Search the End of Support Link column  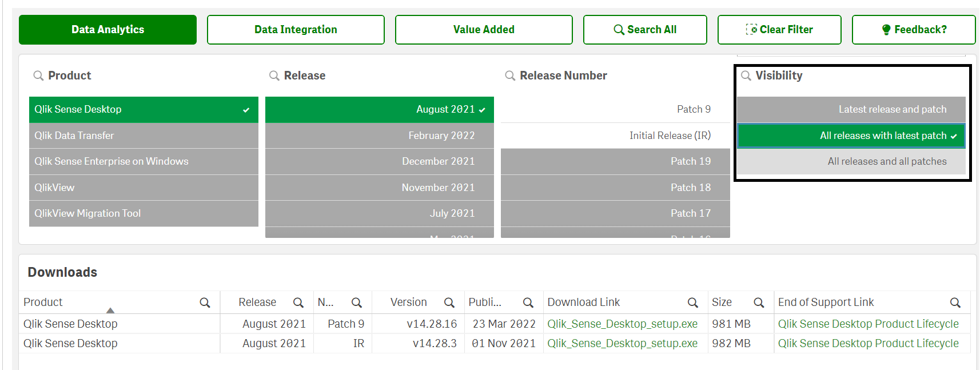(x=955, y=303)
